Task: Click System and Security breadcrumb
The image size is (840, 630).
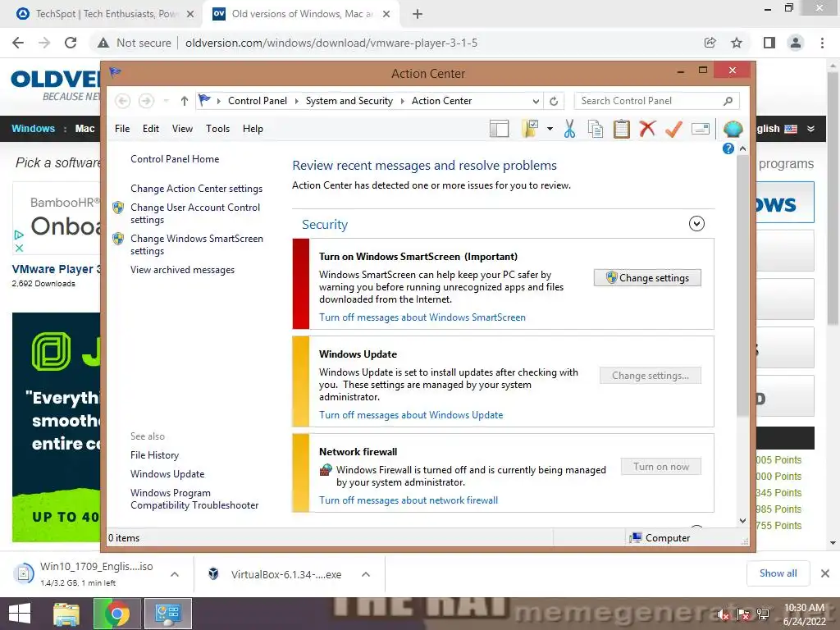Action: tap(349, 101)
